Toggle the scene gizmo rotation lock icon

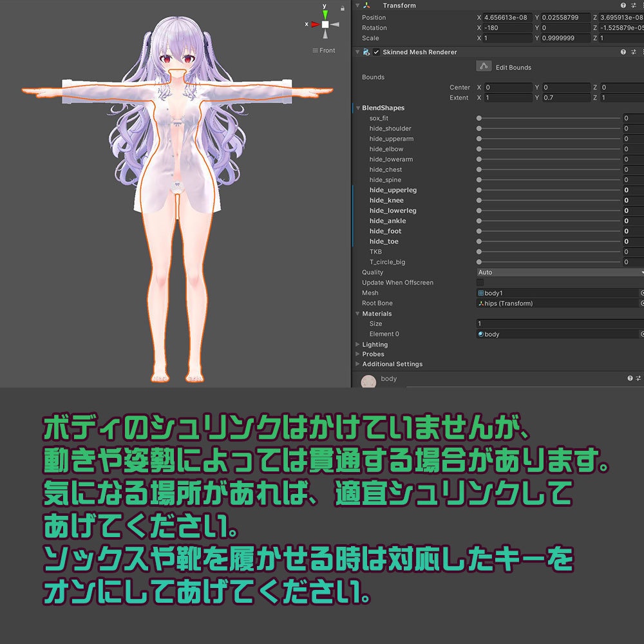(x=342, y=8)
